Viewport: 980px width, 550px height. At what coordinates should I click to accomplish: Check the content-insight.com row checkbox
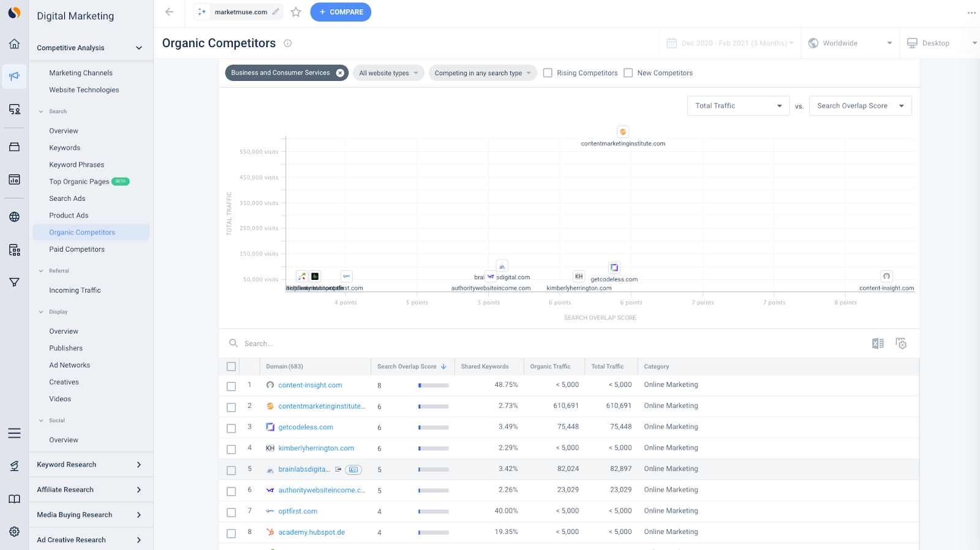pyautogui.click(x=231, y=386)
